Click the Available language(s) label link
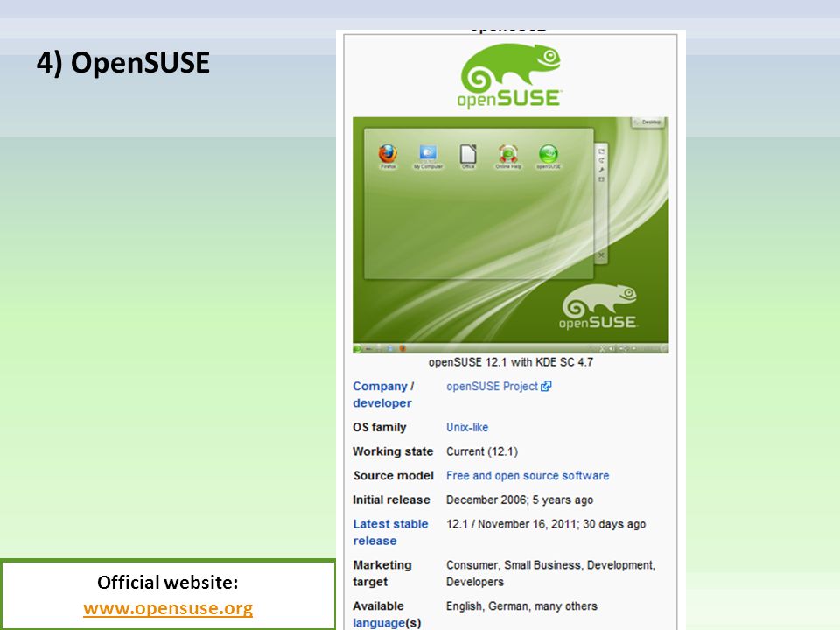This screenshot has height=630, width=840. 387,614
